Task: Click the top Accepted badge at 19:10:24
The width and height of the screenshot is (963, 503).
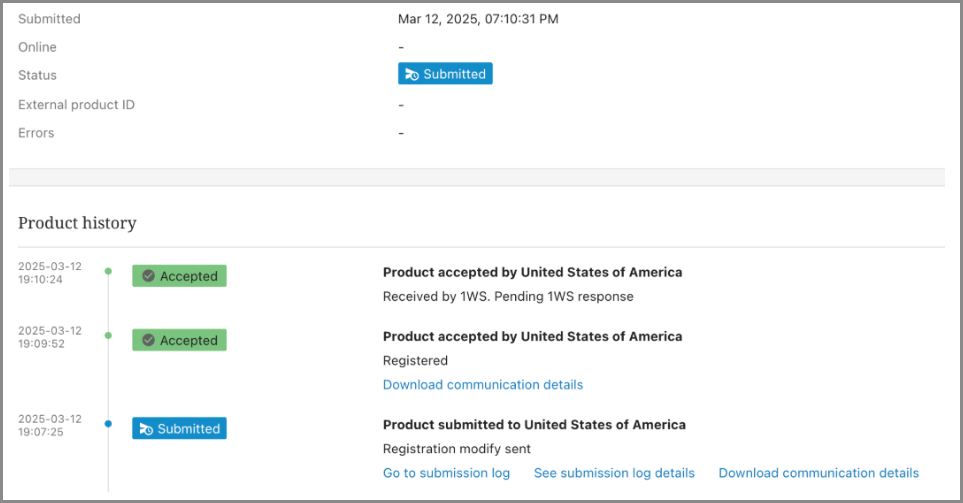Action: [179, 276]
